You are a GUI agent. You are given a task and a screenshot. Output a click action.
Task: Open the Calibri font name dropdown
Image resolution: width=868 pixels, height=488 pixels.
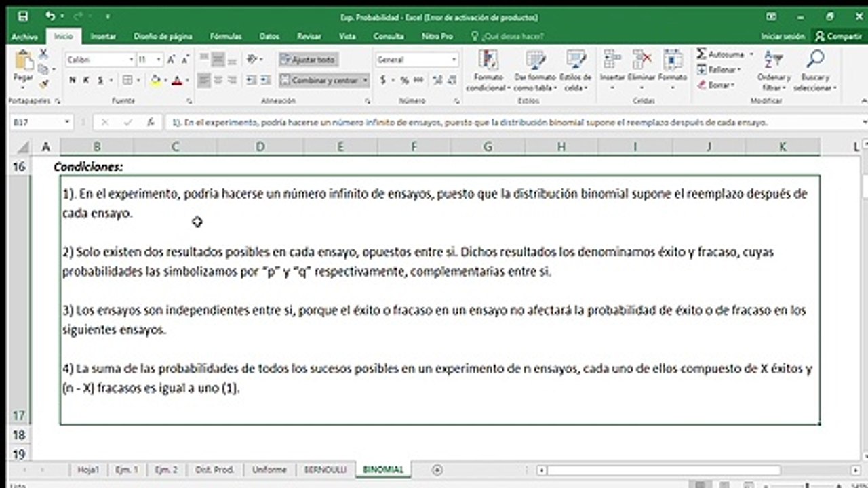coord(131,60)
